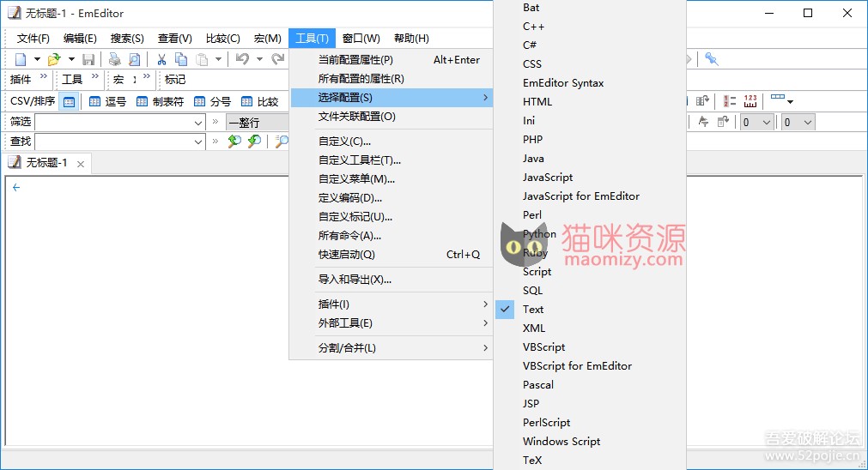868x470 pixels.
Task: Open the 搜索(S) menu
Action: 127,38
